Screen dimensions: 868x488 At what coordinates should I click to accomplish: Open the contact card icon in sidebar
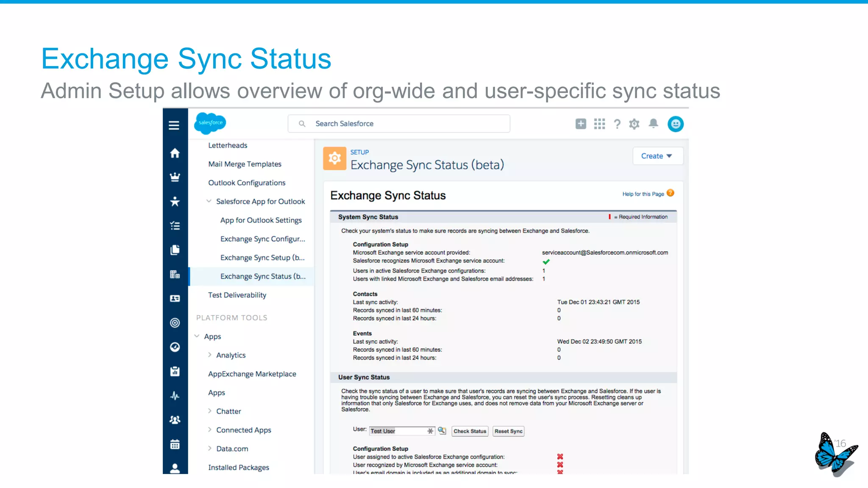pyautogui.click(x=175, y=299)
